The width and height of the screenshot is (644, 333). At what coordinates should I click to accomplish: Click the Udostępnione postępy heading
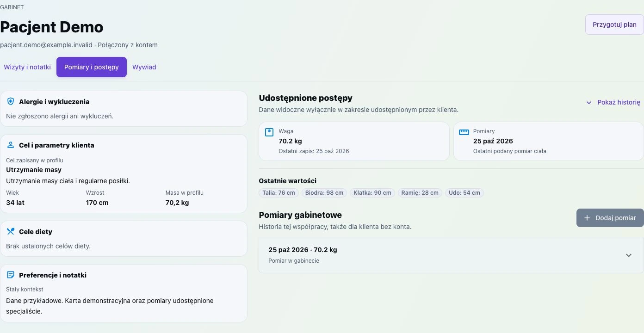pyautogui.click(x=305, y=98)
